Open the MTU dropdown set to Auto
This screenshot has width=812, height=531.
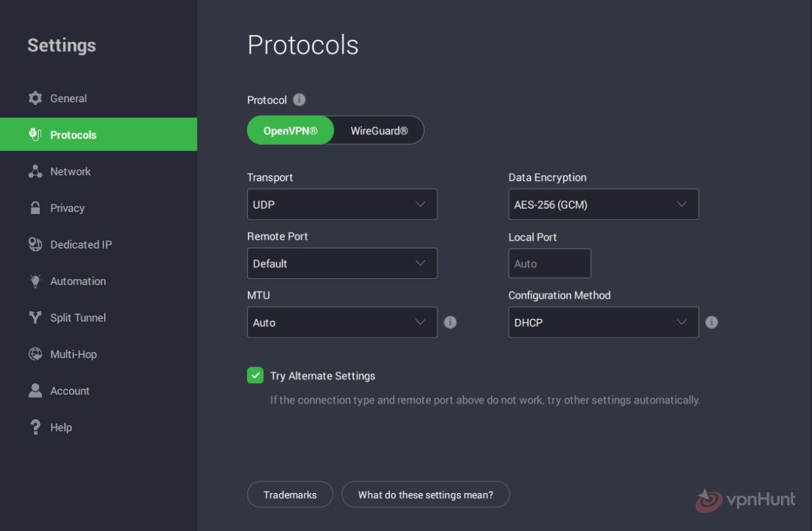342,322
